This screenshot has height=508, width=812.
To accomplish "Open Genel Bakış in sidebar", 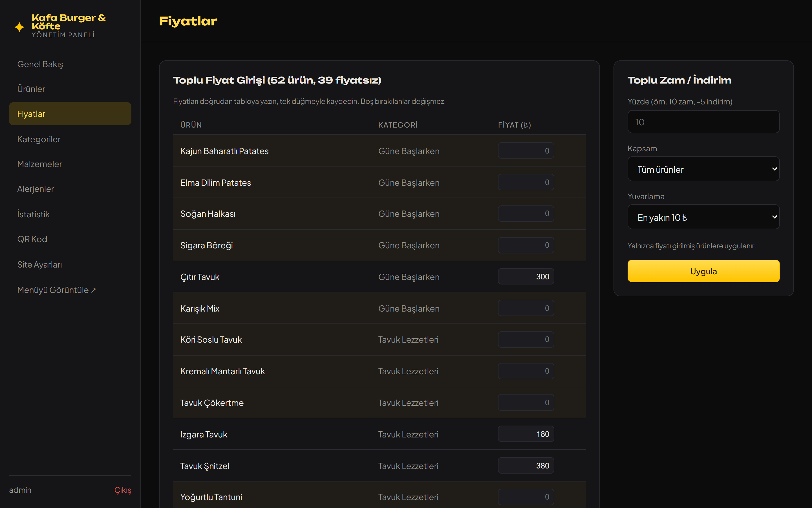I will (x=70, y=64).
